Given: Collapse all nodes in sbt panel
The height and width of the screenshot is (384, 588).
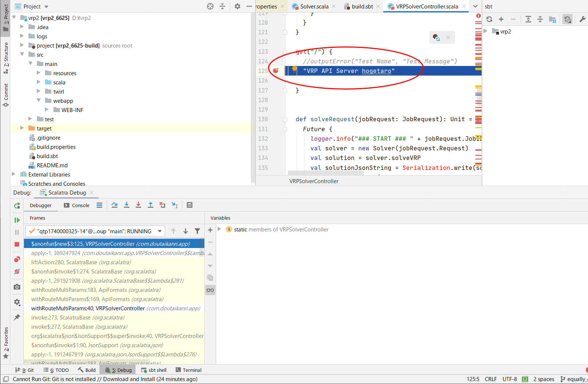Looking at the screenshot, I should (x=540, y=19).
